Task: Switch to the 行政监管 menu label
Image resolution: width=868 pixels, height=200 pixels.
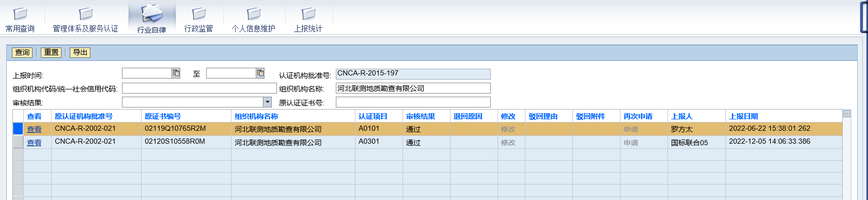Action: click(x=199, y=29)
